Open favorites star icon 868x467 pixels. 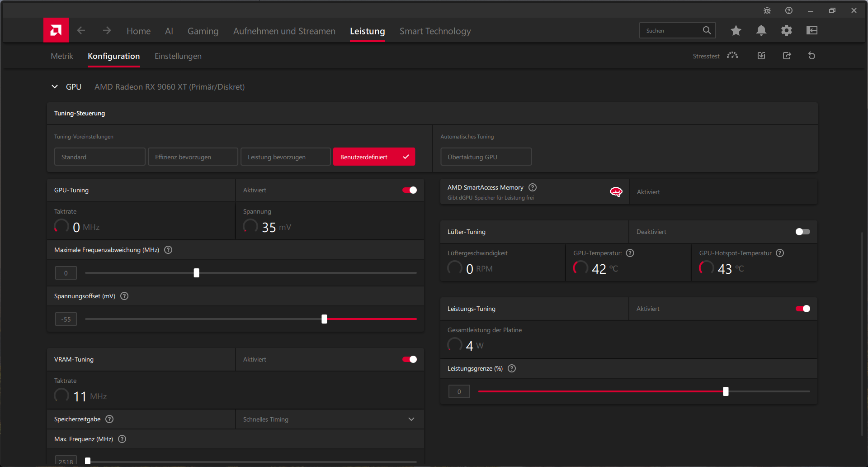pos(736,30)
